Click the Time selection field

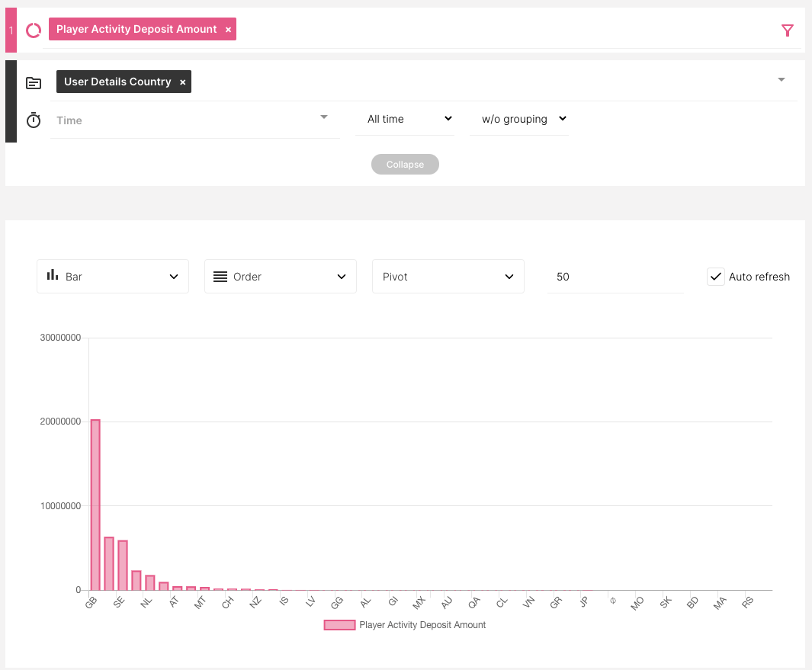(x=194, y=120)
